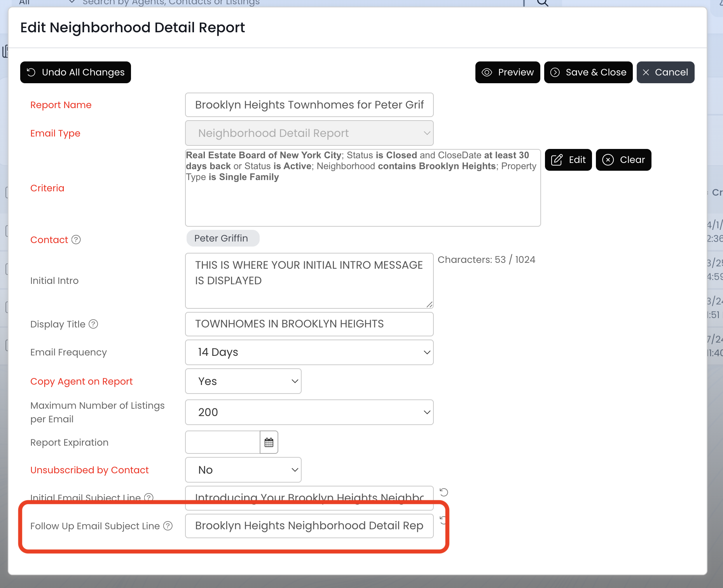The width and height of the screenshot is (723, 588).
Task: Click the 'Unsubscribed by Contact' label
Action: (89, 470)
